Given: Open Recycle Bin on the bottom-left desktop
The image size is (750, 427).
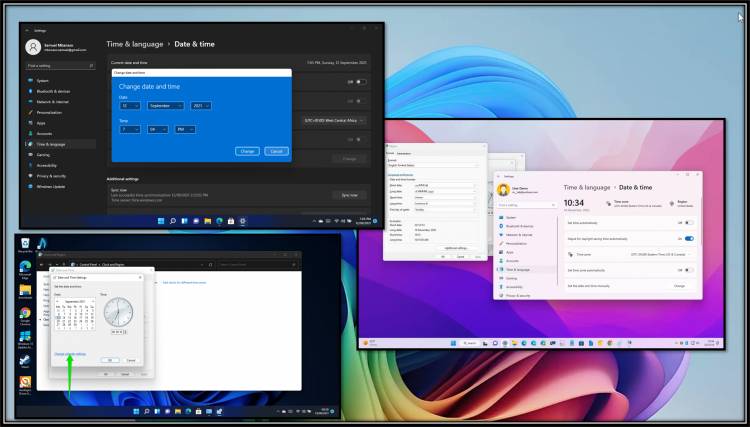Looking at the screenshot, I should tap(25, 244).
